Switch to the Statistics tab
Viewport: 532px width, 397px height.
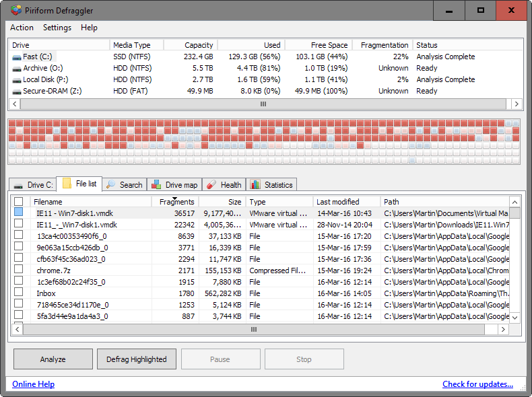pyautogui.click(x=271, y=185)
